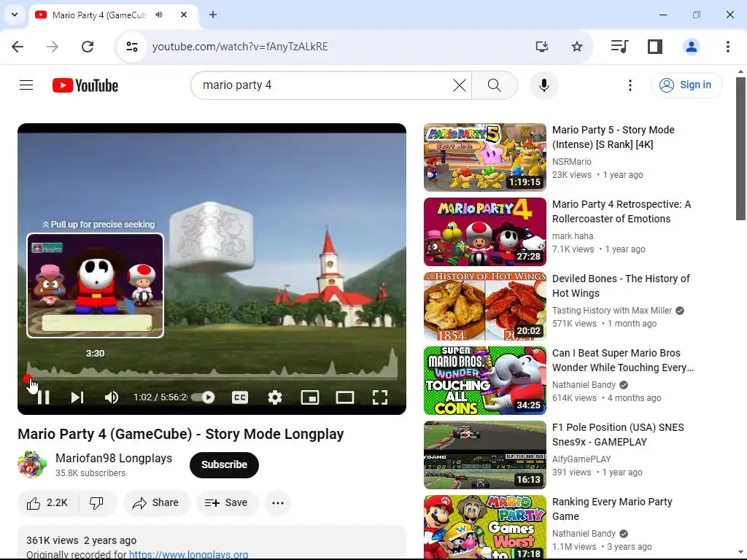Open the player settings gear
The image size is (747, 560).
(275, 397)
